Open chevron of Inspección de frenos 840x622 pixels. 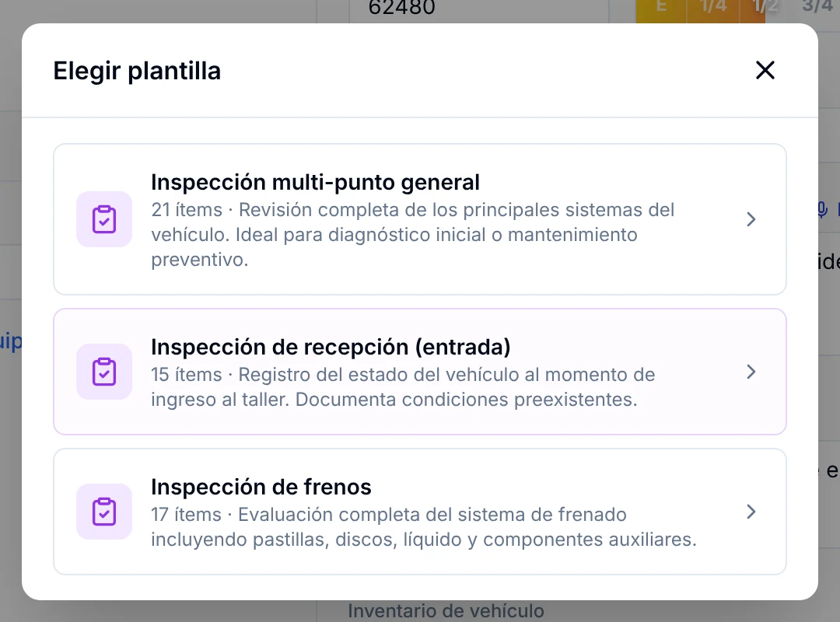pyautogui.click(x=751, y=512)
